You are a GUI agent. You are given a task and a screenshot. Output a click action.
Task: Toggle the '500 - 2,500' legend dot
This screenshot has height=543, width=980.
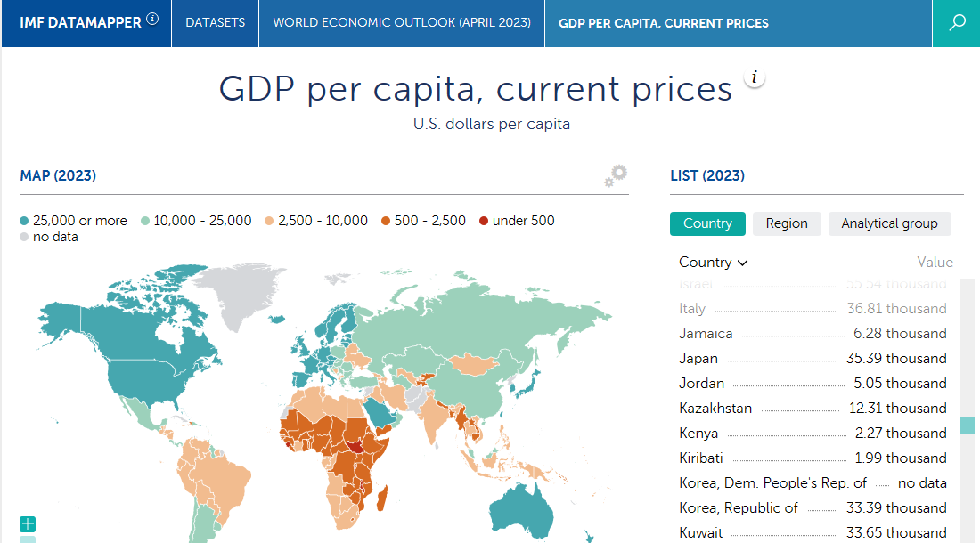[386, 221]
